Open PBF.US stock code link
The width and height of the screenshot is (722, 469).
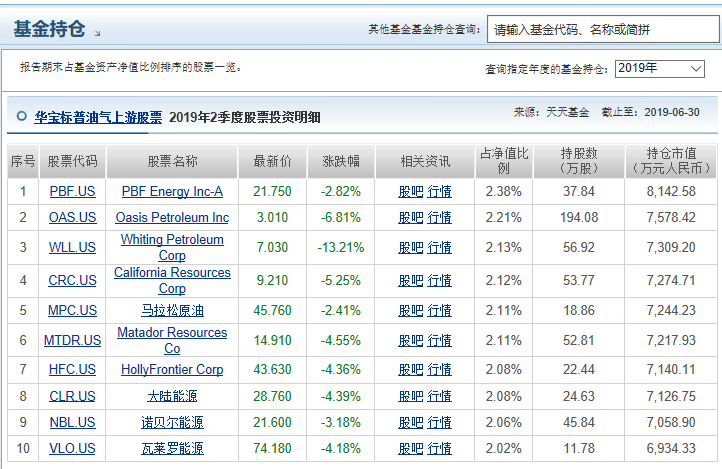point(72,191)
